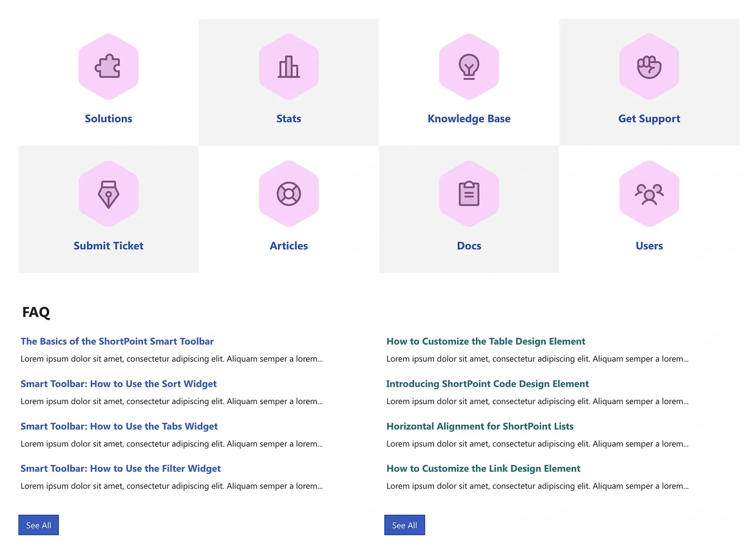Viewport: 756px width, 554px height.
Task: Select the Get Support label
Action: (649, 119)
